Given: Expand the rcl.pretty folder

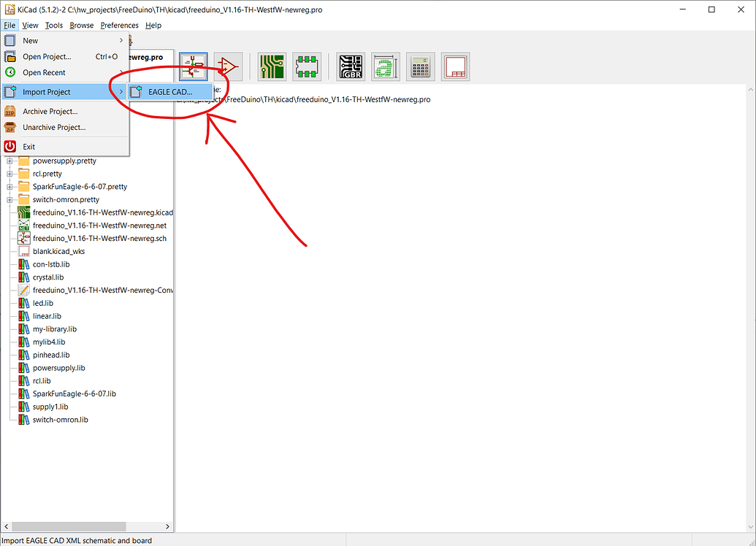Looking at the screenshot, I should [x=9, y=174].
